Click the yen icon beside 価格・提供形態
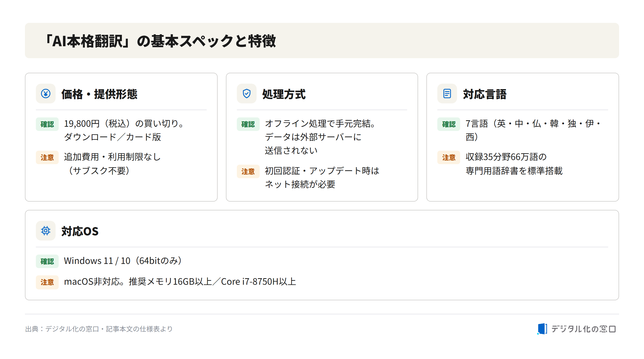 point(46,94)
